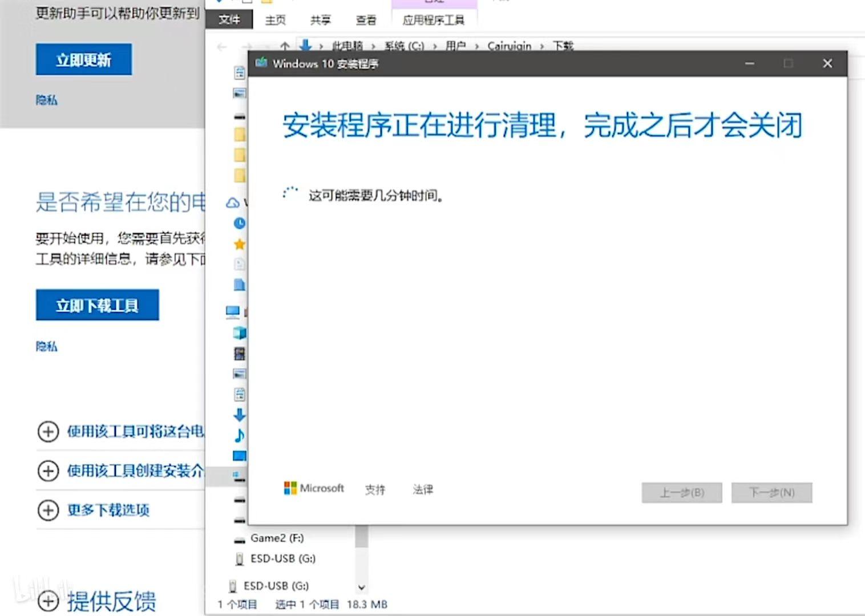Expand the chevron after 用户 in breadcrumb
This screenshot has height=616, width=865.
click(x=477, y=46)
